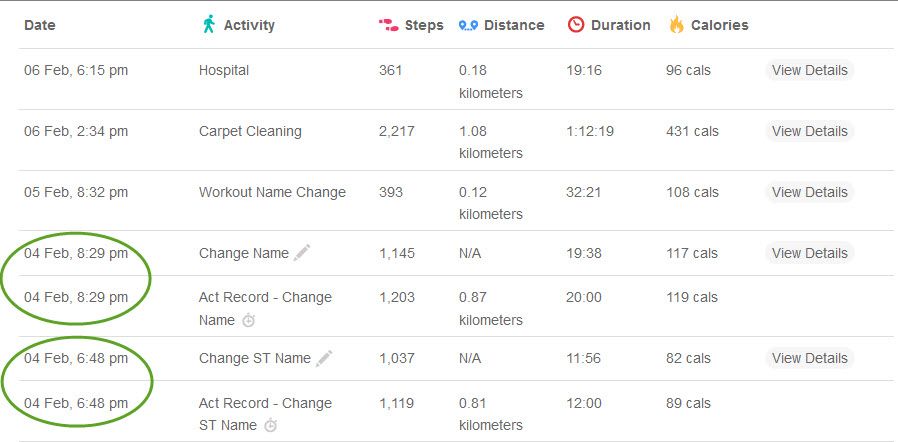
Task: Click pencil edit icon beside Change ST Name
Action: tap(324, 358)
